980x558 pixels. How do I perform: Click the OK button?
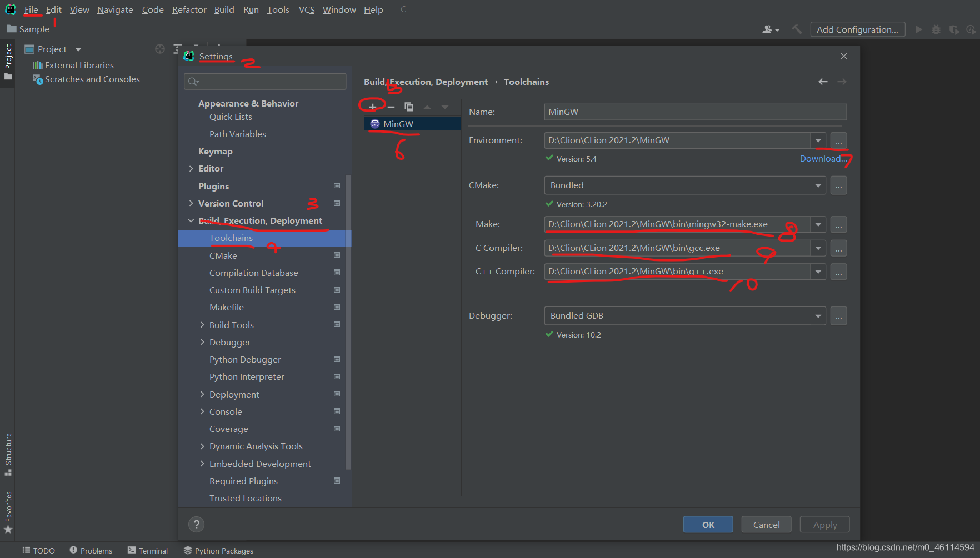(x=708, y=525)
